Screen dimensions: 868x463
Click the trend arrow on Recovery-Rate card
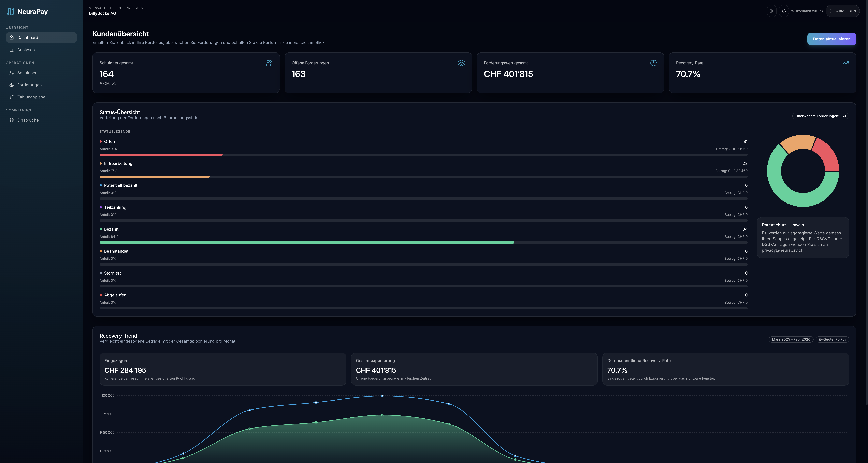846,63
